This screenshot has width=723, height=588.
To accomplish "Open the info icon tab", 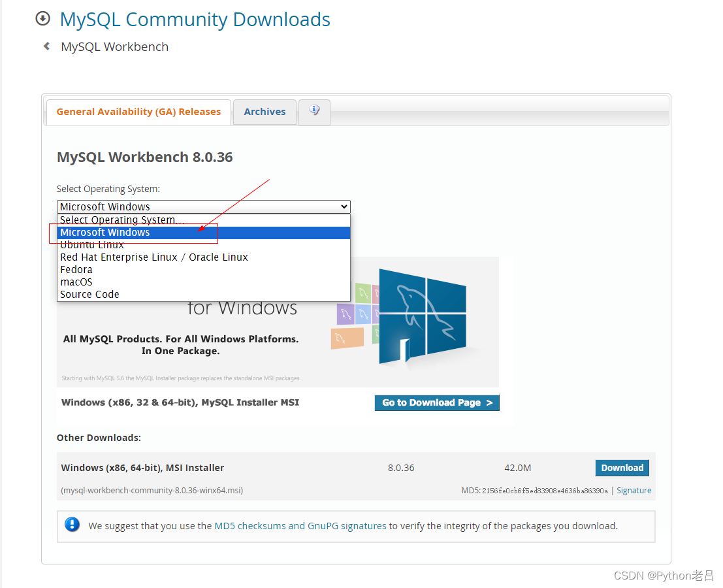I will pos(314,112).
